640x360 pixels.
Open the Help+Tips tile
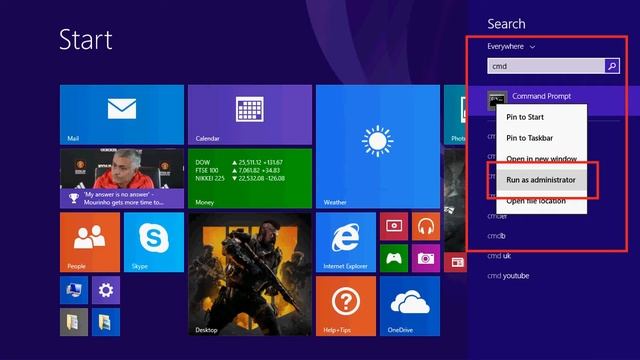click(x=346, y=306)
